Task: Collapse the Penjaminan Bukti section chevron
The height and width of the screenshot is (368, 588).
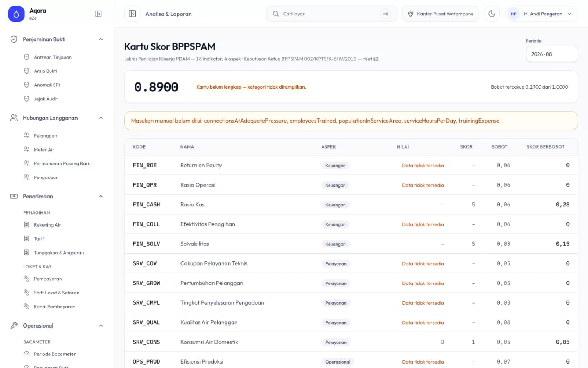Action: 101,39
